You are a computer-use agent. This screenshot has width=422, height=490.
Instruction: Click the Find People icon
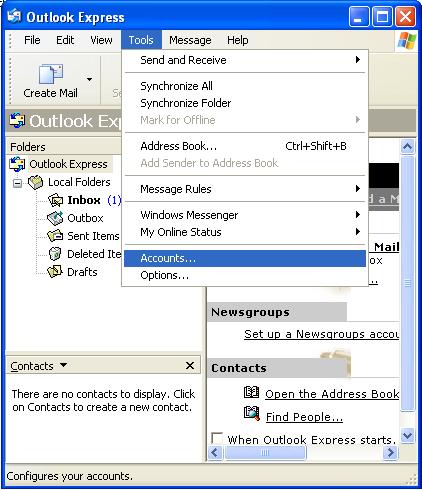tap(252, 413)
